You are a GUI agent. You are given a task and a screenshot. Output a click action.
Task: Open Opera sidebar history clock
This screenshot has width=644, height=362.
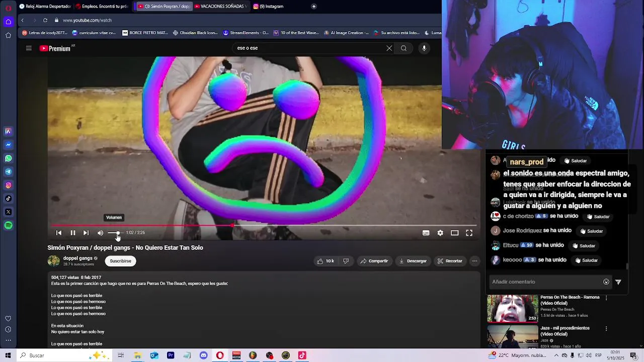click(x=8, y=329)
